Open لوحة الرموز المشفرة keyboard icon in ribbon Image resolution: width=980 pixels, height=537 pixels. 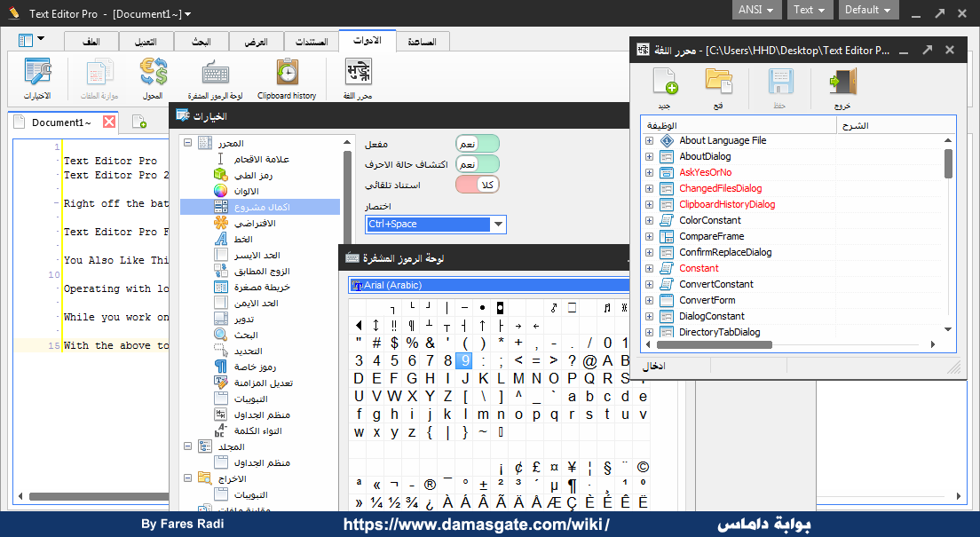[216, 73]
